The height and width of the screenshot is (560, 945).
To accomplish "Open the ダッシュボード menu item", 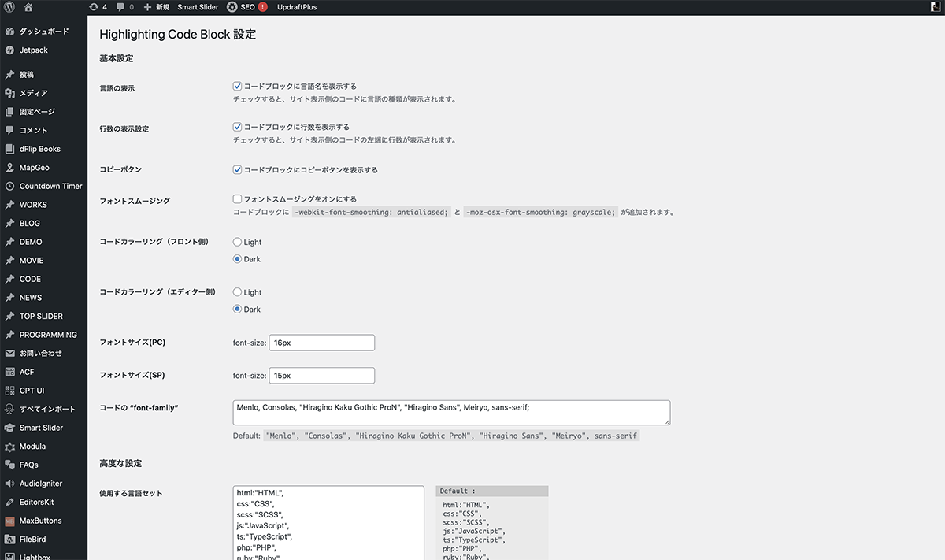I will point(43,32).
